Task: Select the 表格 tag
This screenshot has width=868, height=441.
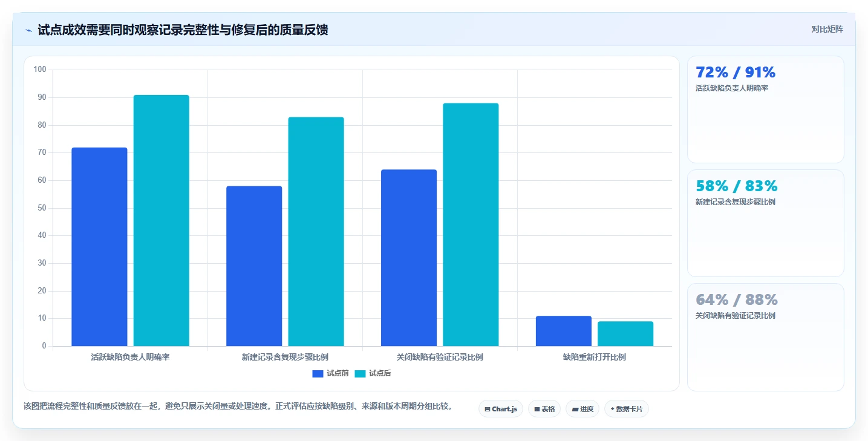Action: coord(544,409)
